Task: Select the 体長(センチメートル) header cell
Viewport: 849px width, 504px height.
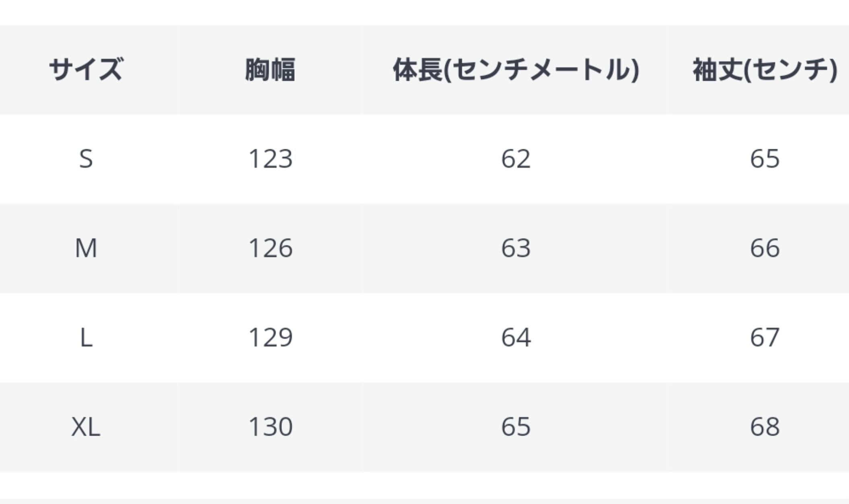Action: click(x=516, y=70)
